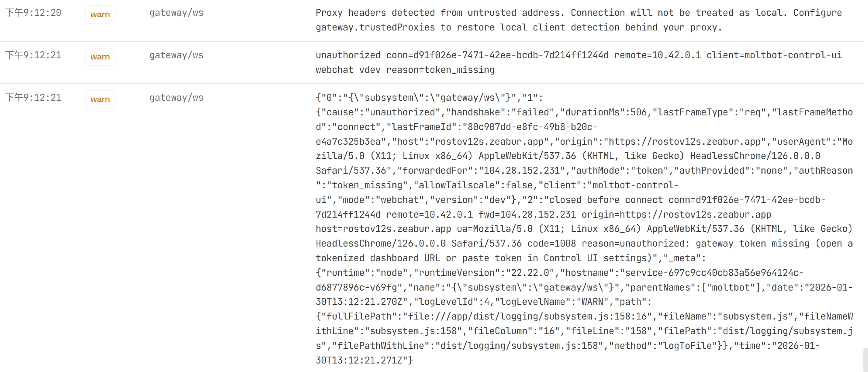Click the vertical scrollbar at bottom right
The image size is (868, 372).
pyautogui.click(x=865, y=360)
